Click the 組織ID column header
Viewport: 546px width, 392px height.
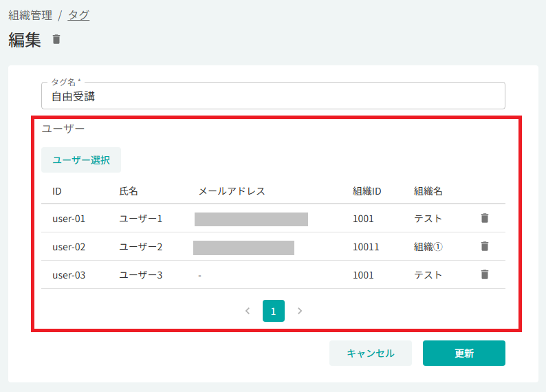pyautogui.click(x=367, y=191)
